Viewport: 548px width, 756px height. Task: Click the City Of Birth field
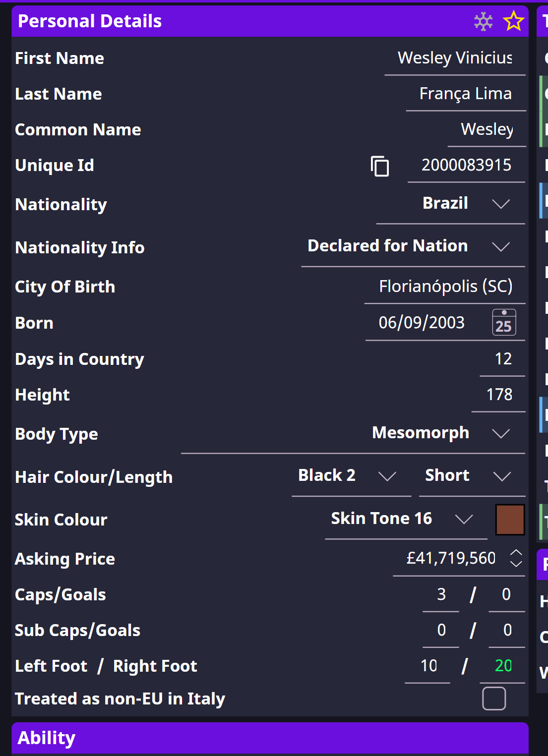[x=445, y=286]
